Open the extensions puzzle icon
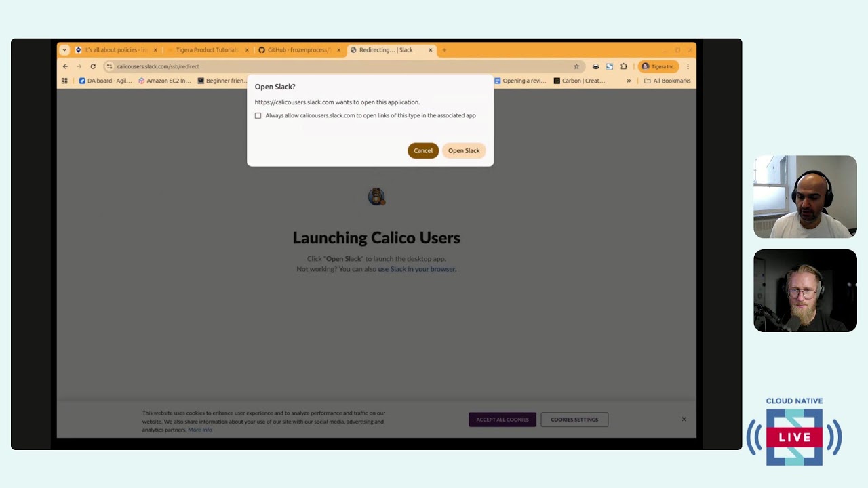 624,66
